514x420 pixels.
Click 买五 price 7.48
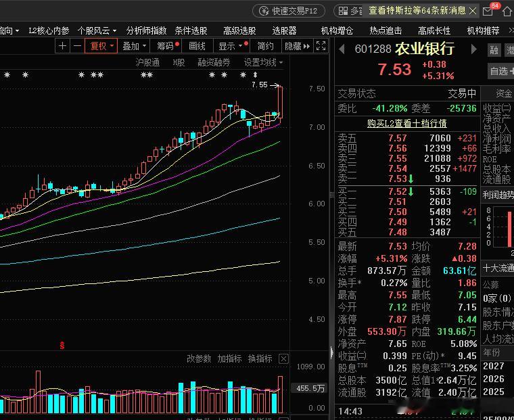397,232
